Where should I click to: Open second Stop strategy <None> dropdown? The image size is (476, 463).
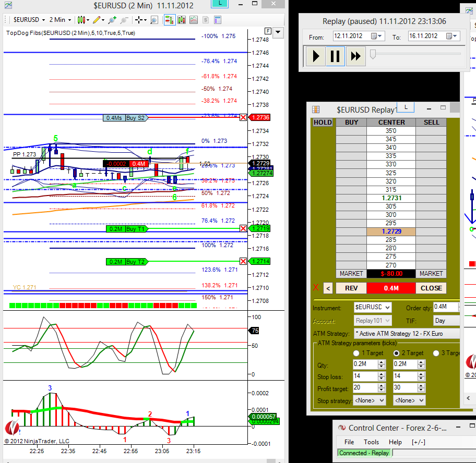[x=409, y=400]
